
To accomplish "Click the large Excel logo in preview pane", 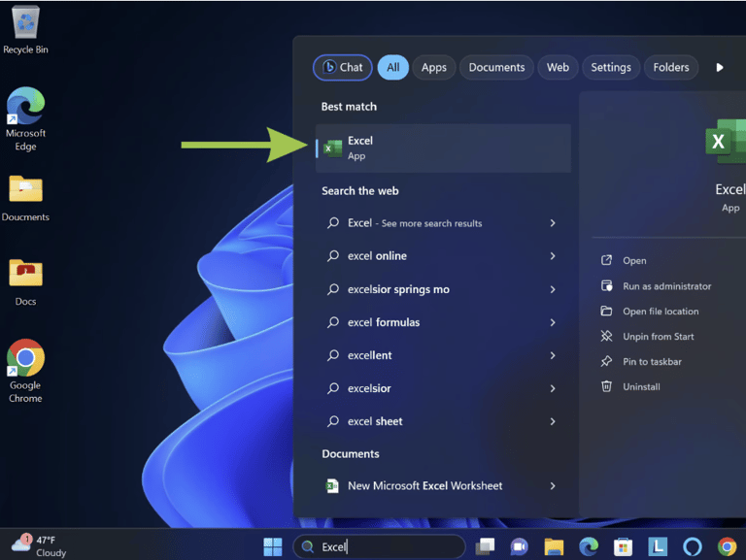I will point(726,141).
